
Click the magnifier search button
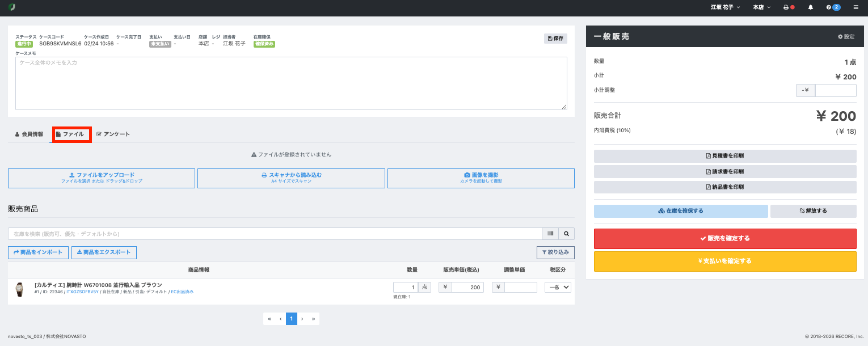pyautogui.click(x=566, y=234)
